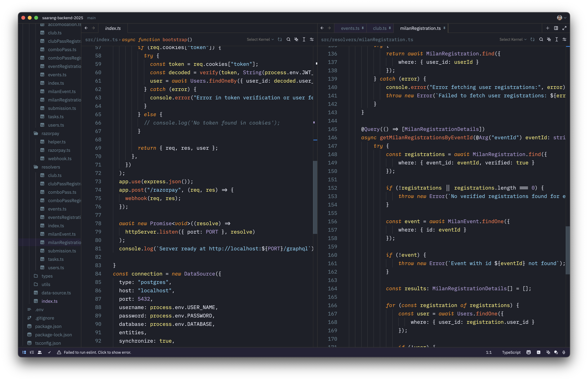Click inline assist sparkle in milanRegistration.ts toolbar
This screenshot has width=588, height=381.
click(549, 40)
